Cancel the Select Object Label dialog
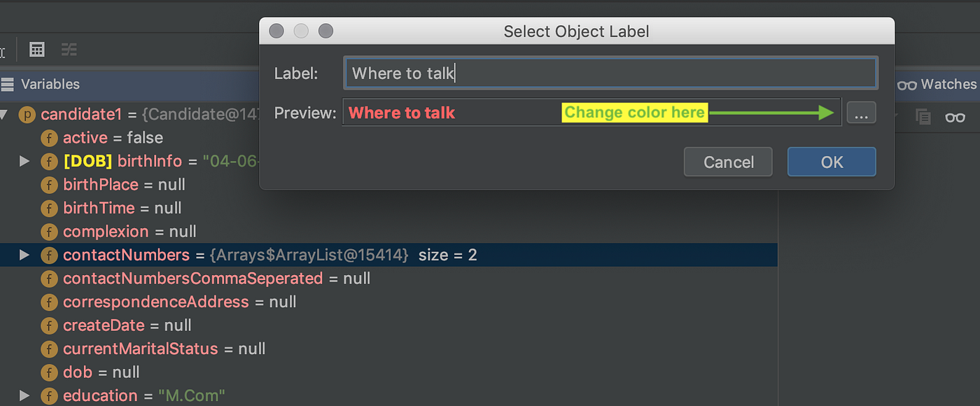980x406 pixels. tap(727, 162)
